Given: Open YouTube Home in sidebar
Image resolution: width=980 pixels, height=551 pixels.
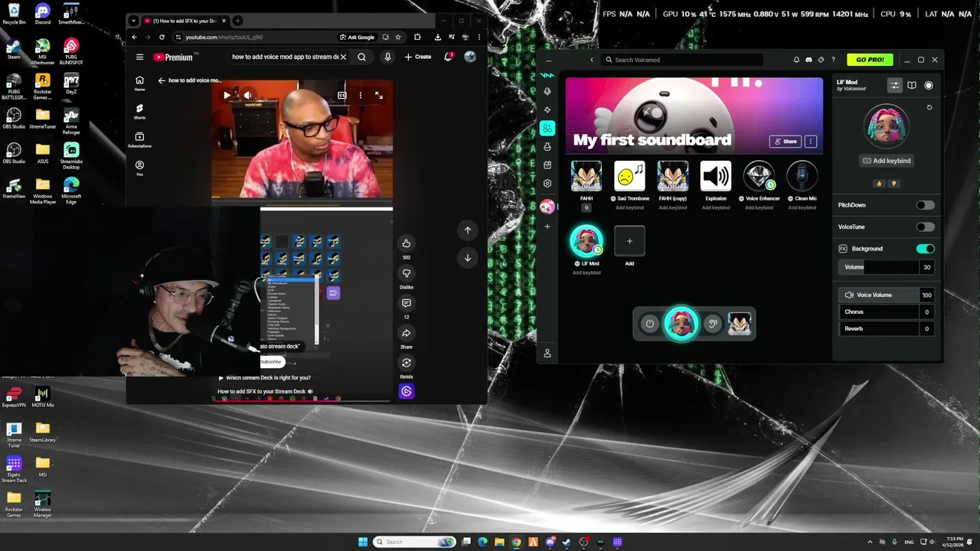Looking at the screenshot, I should [x=139, y=83].
